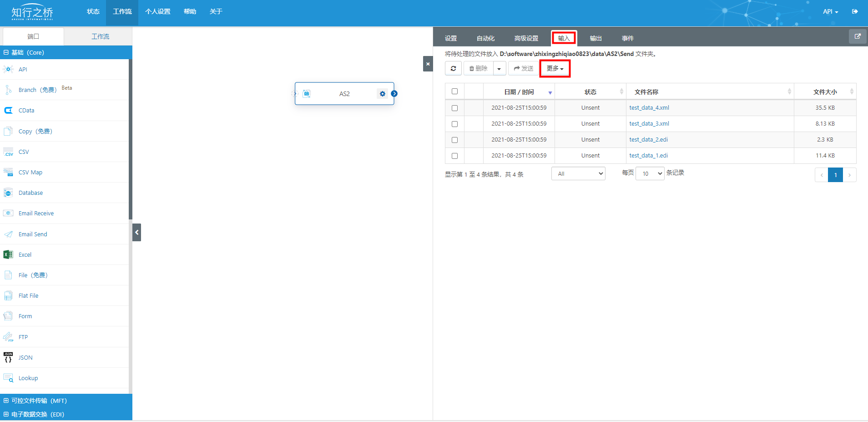Sort by 日期 / 时间 column
The image size is (868, 422).
[x=519, y=92]
